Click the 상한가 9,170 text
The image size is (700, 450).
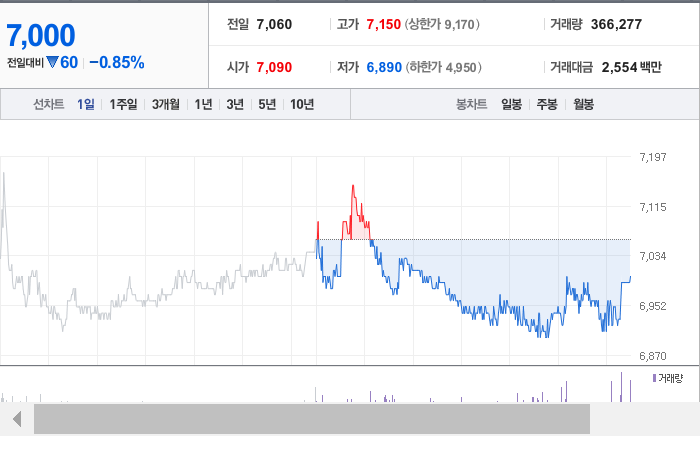442,24
